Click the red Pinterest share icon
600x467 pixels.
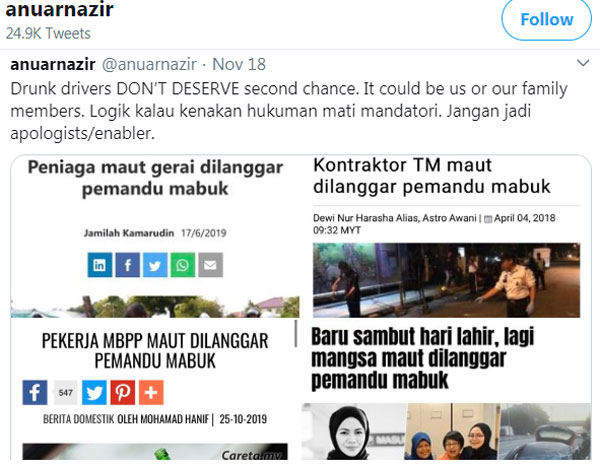pos(123,392)
